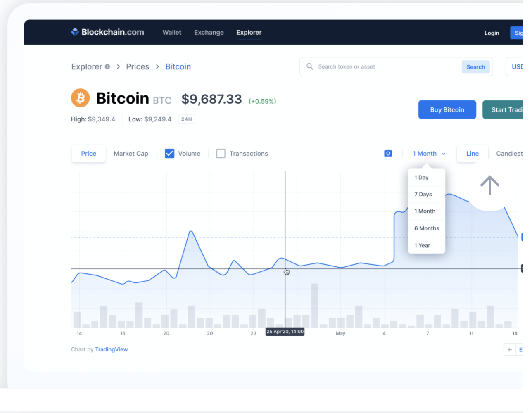The width and height of the screenshot is (532, 413).
Task: Click the Buy Bitcoin button
Action: click(447, 109)
